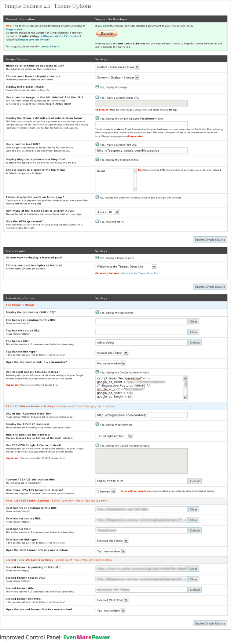Open second banner link type dropdown
This screenshot has height=644, width=231.
click(x=112, y=600)
